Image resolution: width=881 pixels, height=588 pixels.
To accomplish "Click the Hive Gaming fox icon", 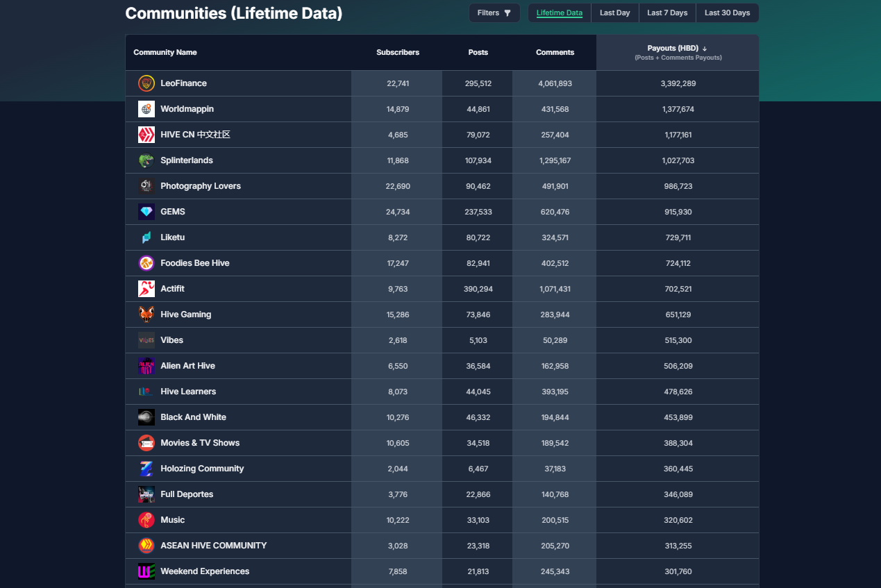I will 146,314.
